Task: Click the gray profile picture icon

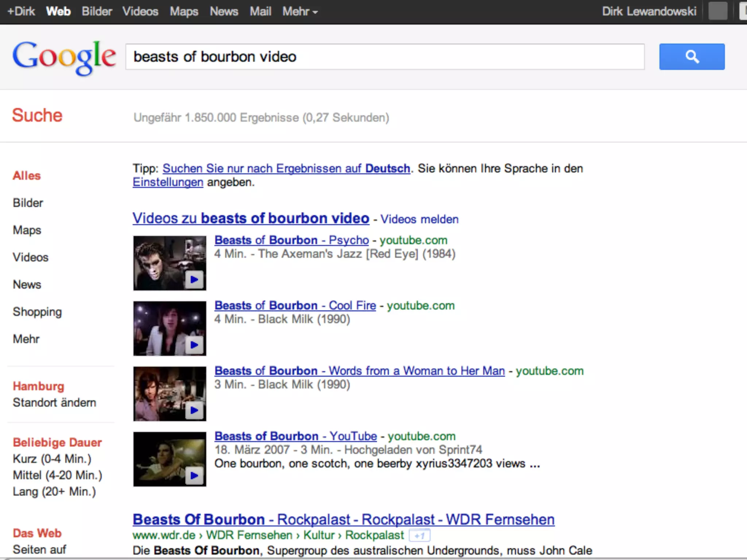Action: 717,11
